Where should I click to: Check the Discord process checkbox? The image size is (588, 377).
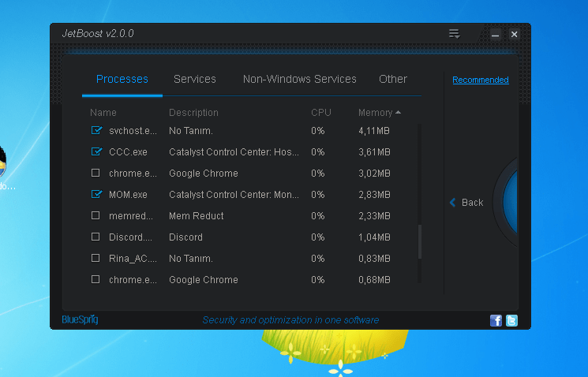pyautogui.click(x=96, y=237)
